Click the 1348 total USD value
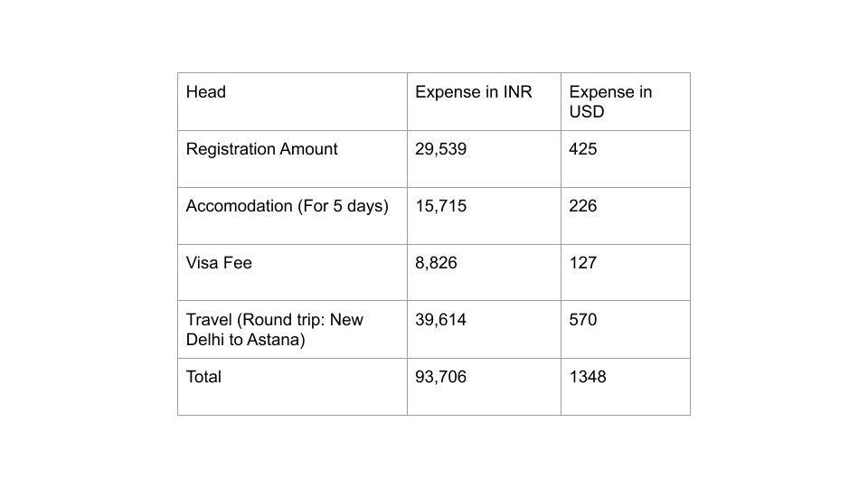Image resolution: width=868 pixels, height=488 pixels. [588, 377]
